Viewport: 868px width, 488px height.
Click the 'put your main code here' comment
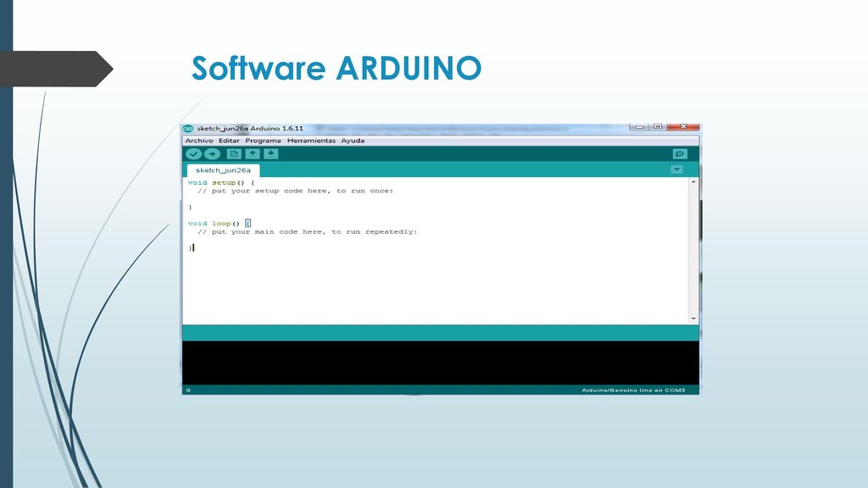pyautogui.click(x=307, y=232)
